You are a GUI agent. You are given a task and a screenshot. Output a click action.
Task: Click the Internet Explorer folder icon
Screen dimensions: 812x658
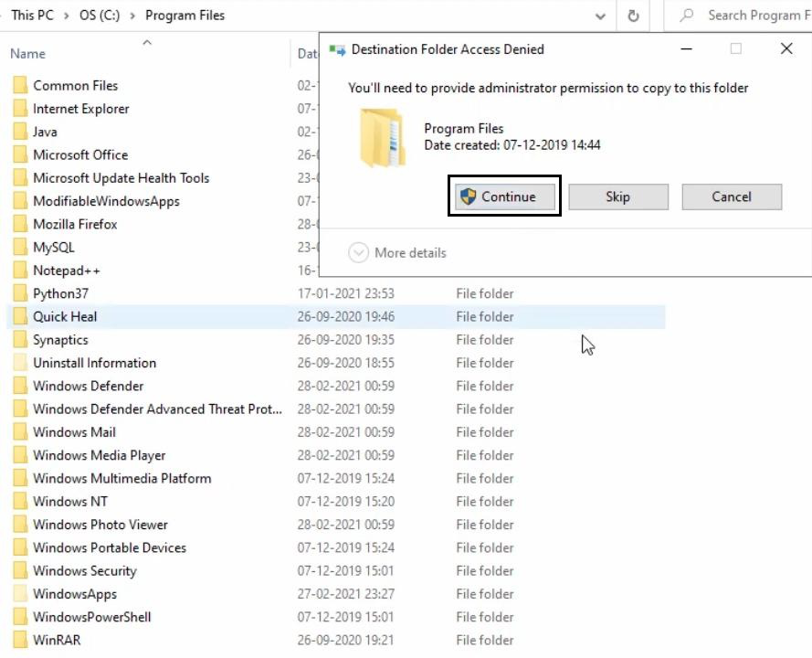[x=20, y=108]
